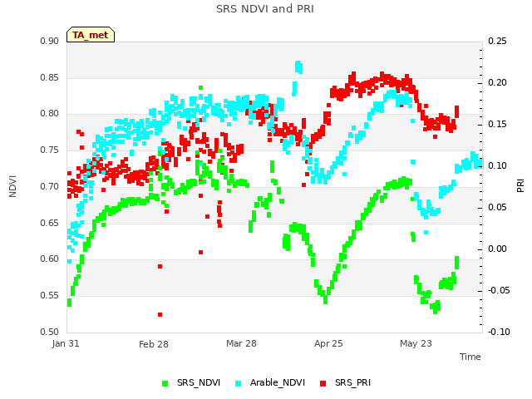Click the green SRS_NDVI legend swatch
The image size is (532, 399).
[x=165, y=383]
